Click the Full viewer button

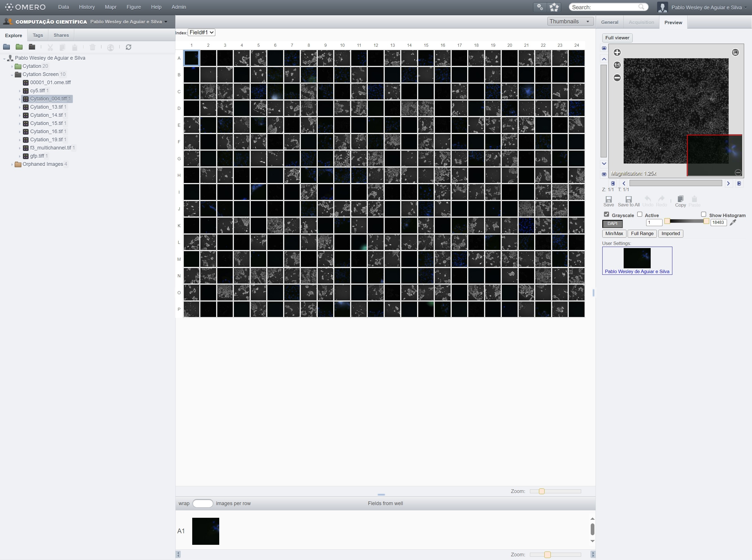(617, 37)
